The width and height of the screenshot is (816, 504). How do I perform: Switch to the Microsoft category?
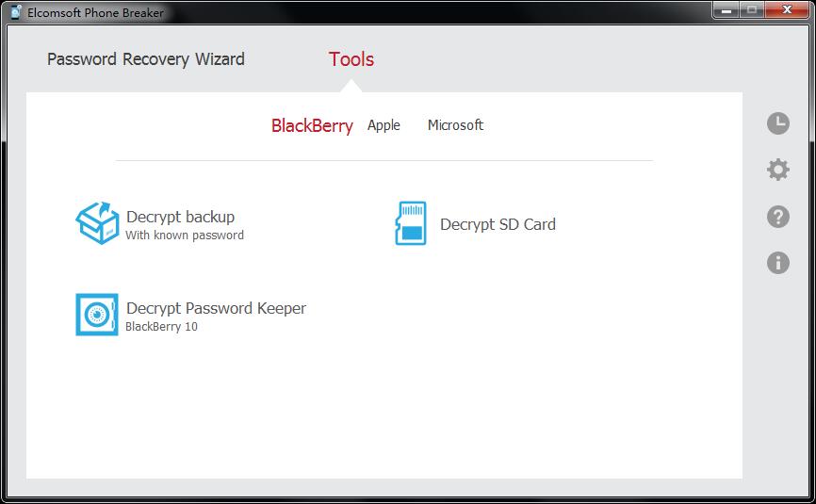455,125
